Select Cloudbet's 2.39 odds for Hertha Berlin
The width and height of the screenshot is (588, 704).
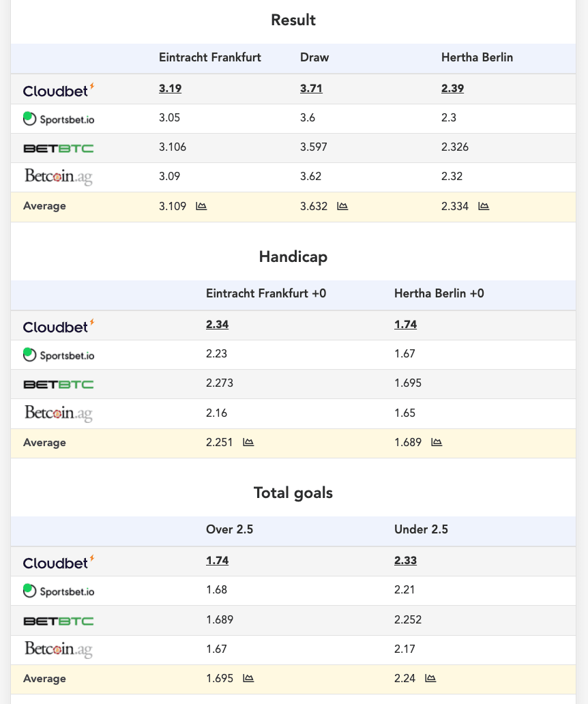click(452, 89)
